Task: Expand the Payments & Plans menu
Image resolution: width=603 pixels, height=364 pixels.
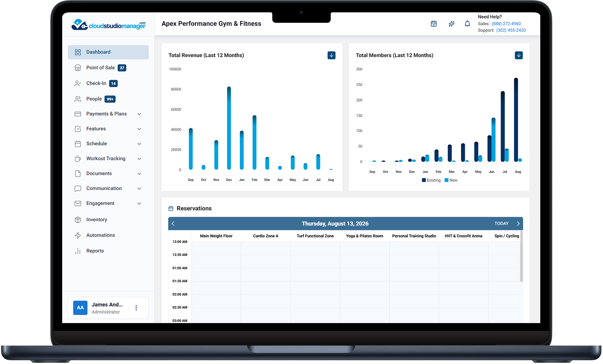Action: point(108,114)
